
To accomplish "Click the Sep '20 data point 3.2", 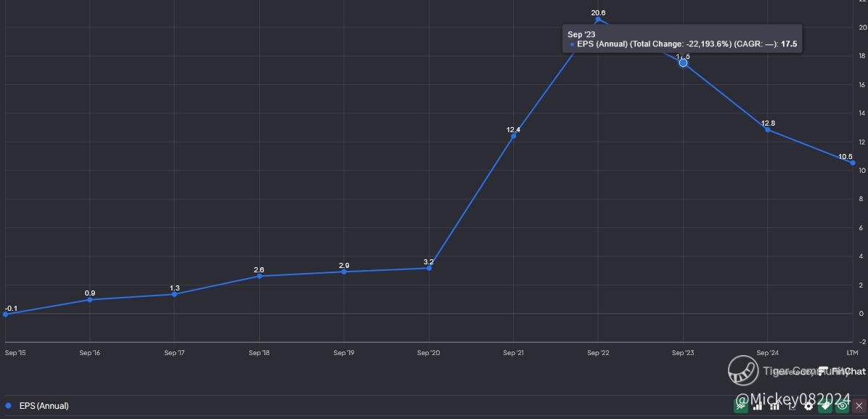I will click(429, 268).
